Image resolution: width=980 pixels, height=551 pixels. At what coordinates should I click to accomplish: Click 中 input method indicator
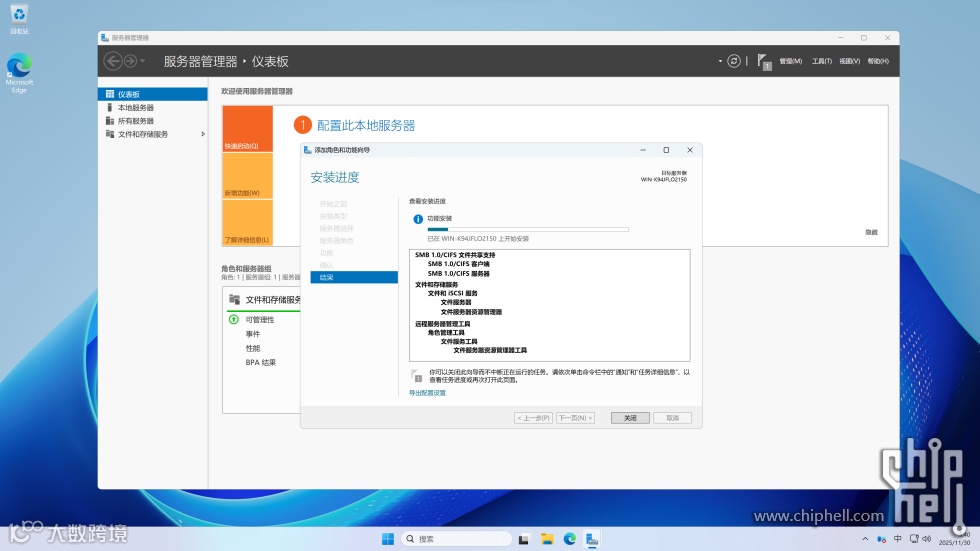(x=898, y=539)
